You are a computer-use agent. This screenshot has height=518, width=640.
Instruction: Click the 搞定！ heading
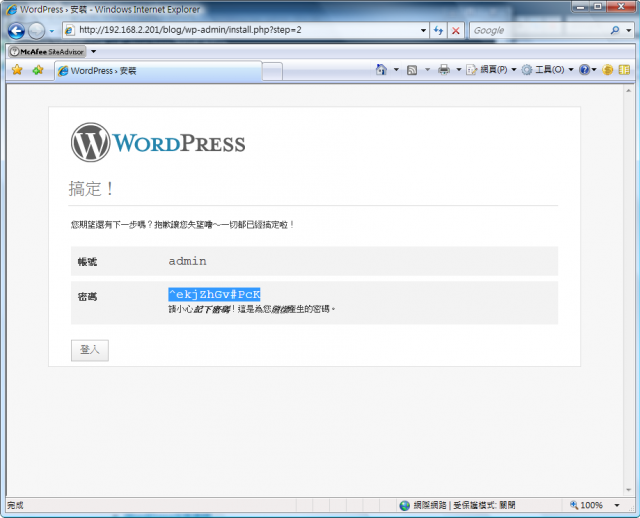coord(91,189)
